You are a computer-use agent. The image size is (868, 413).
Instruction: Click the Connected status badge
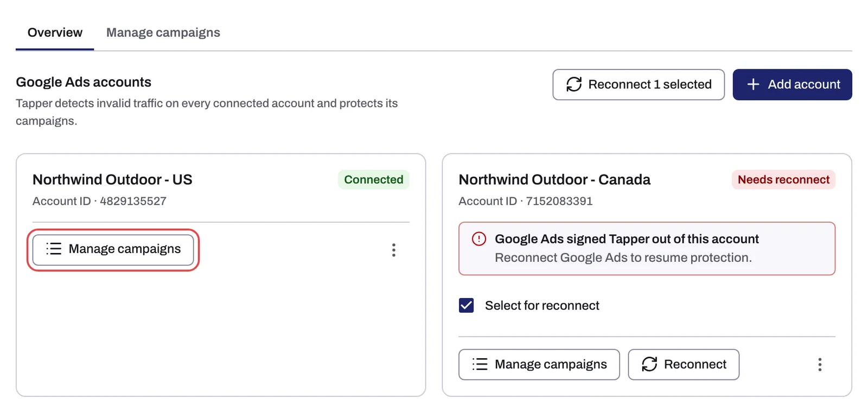tap(374, 179)
